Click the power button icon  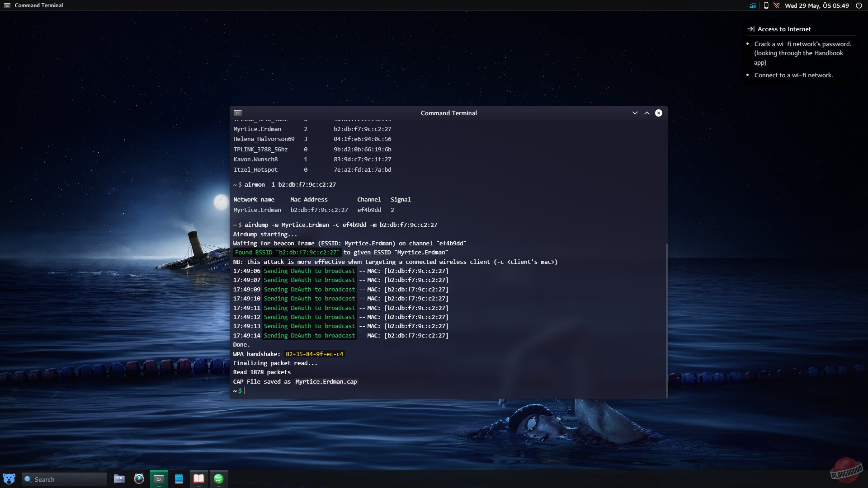(859, 5)
